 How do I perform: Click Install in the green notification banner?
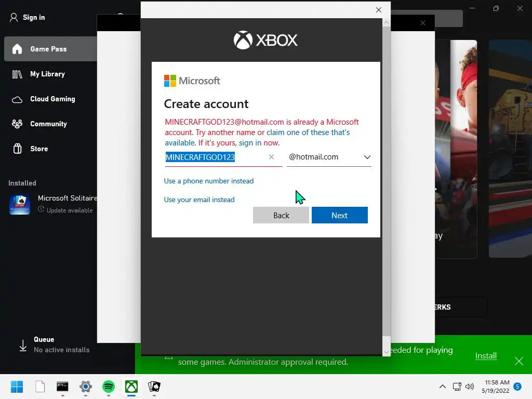[x=486, y=355]
